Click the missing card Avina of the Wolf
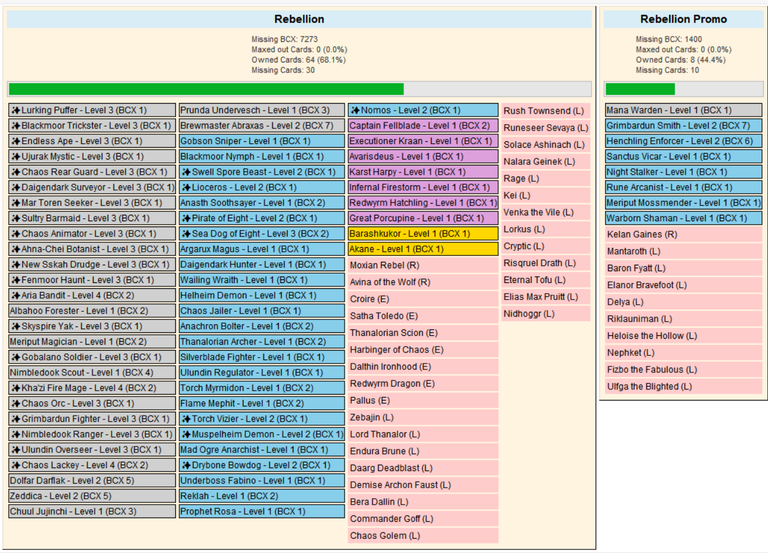This screenshot has height=553, width=768. coord(423,282)
